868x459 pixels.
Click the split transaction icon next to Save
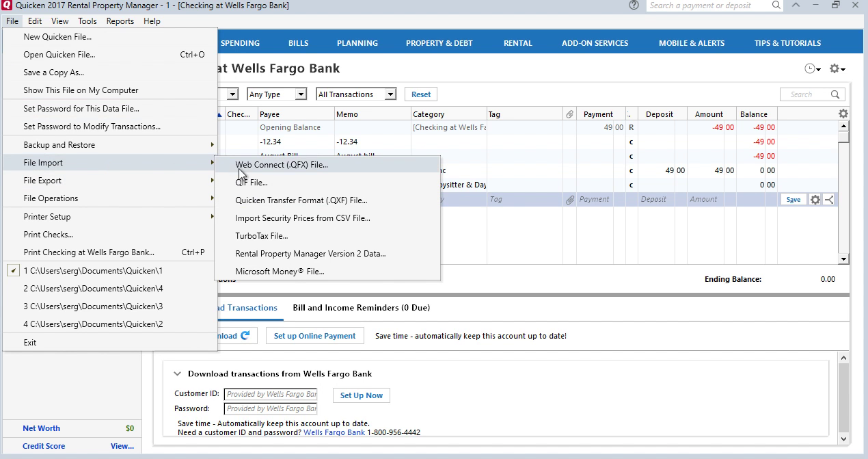tap(829, 200)
